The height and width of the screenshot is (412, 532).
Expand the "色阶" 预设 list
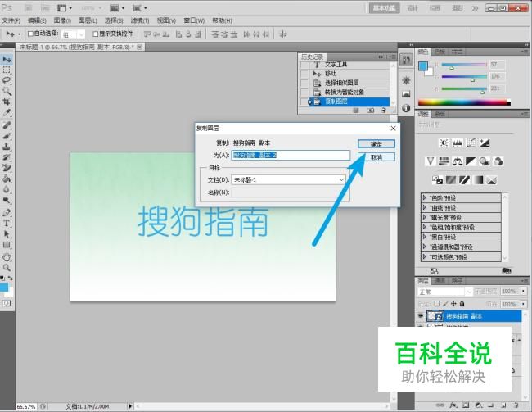(x=424, y=197)
